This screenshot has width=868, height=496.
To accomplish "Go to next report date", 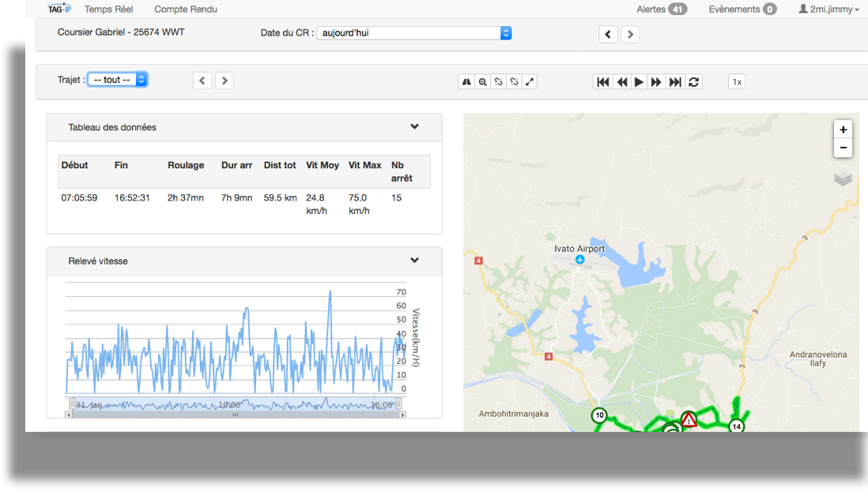I will click(x=630, y=34).
